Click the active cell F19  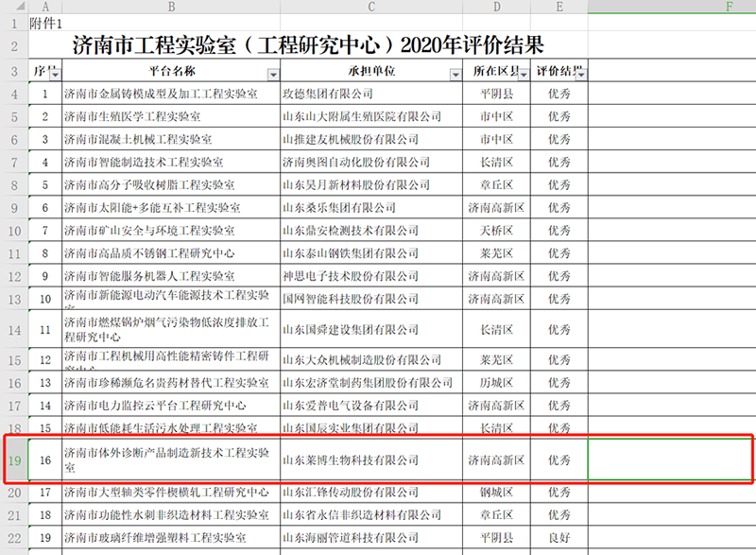pos(670,460)
